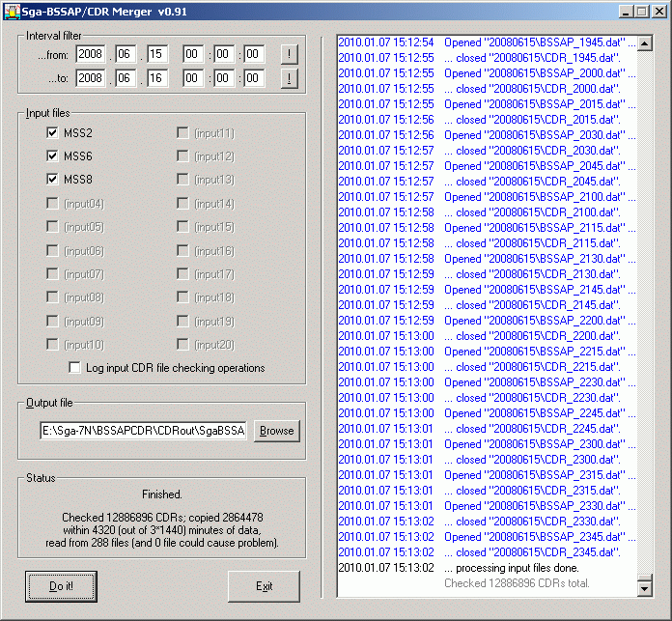Uncheck the MSS8 input file checkbox
The width and height of the screenshot is (672, 621).
point(52,179)
